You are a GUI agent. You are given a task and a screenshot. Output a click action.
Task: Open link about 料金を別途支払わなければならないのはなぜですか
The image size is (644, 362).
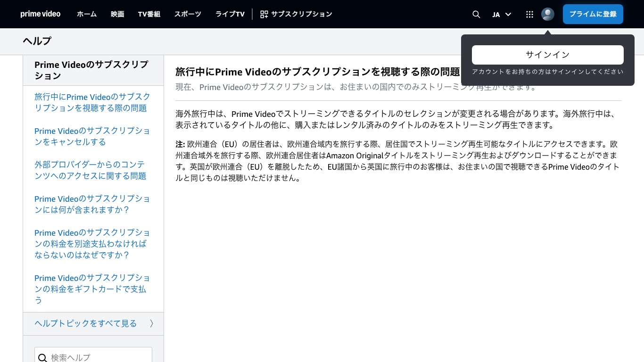92,244
